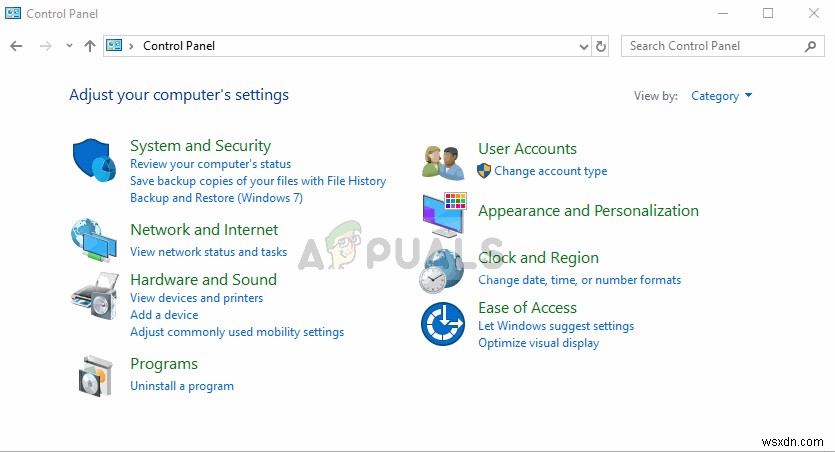This screenshot has width=835, height=452.
Task: Open Hardware and Sound heading
Action: pyautogui.click(x=203, y=280)
